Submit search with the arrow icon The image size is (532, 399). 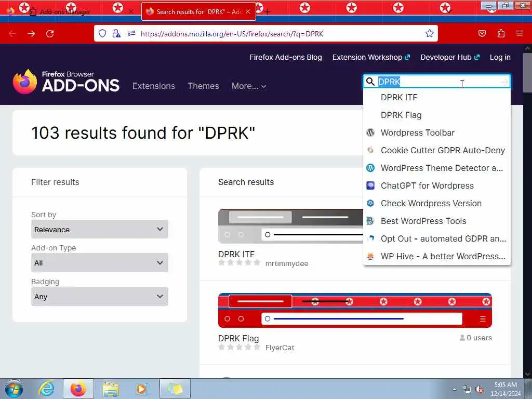coord(504,82)
